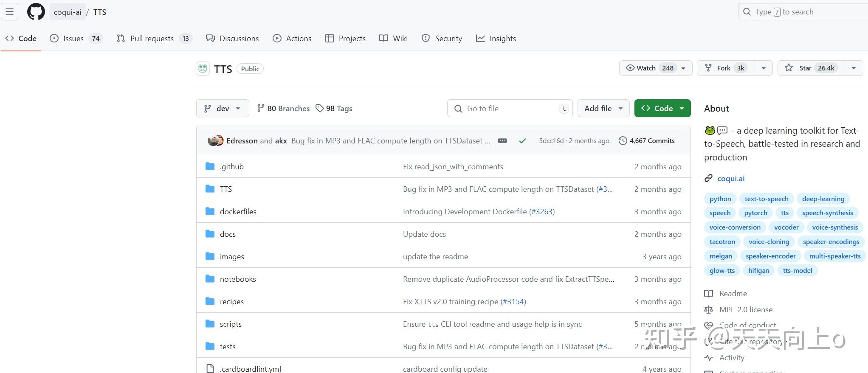868x373 pixels.
Task: View the 80 Branches link
Action: [x=283, y=109]
